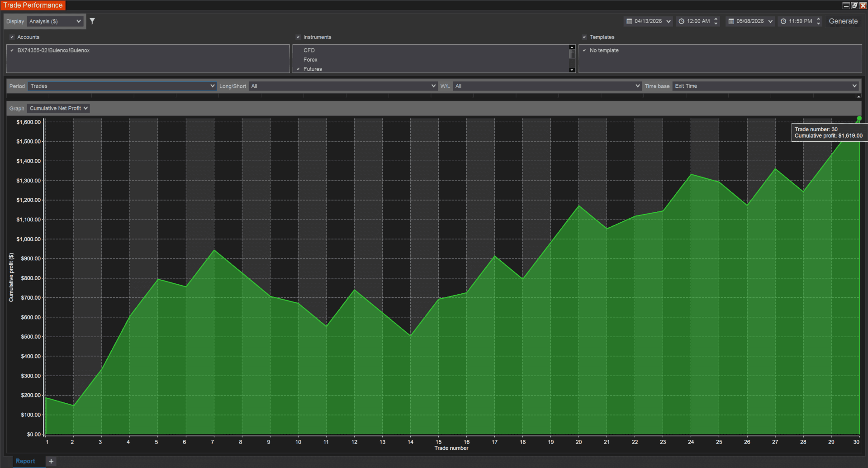Image resolution: width=868 pixels, height=468 pixels.
Task: Open the Display Analysis ($) dropdown
Action: click(x=55, y=21)
